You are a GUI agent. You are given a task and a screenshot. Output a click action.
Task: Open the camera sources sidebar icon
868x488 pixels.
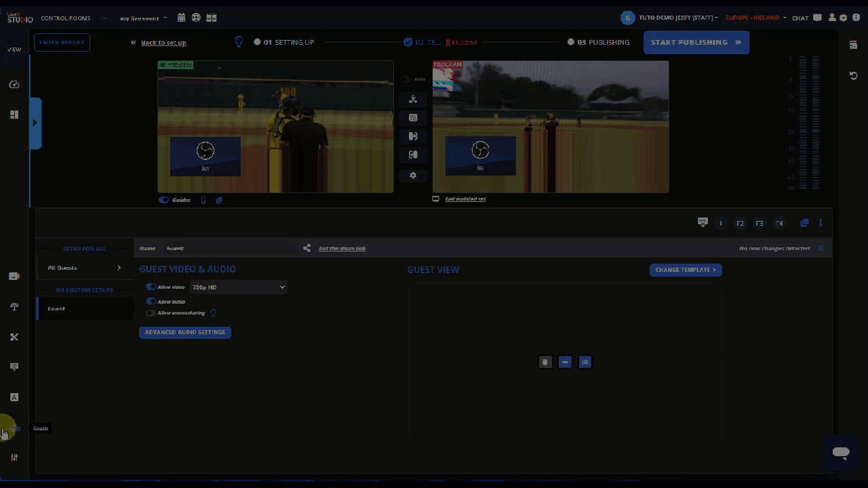[x=14, y=277]
